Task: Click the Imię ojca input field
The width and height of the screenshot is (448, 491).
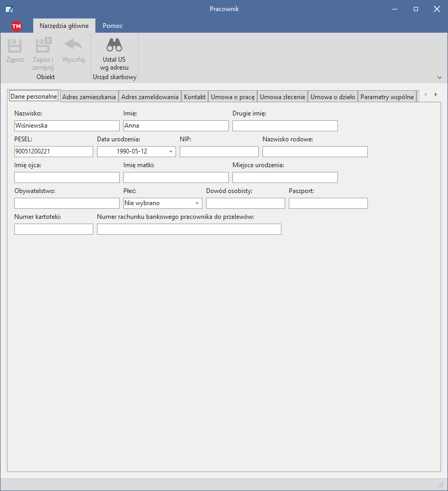Action: click(x=67, y=178)
